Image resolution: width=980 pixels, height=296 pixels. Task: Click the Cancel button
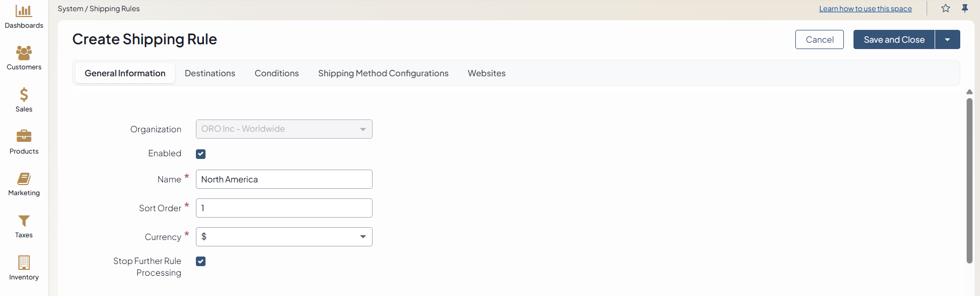[x=819, y=39]
